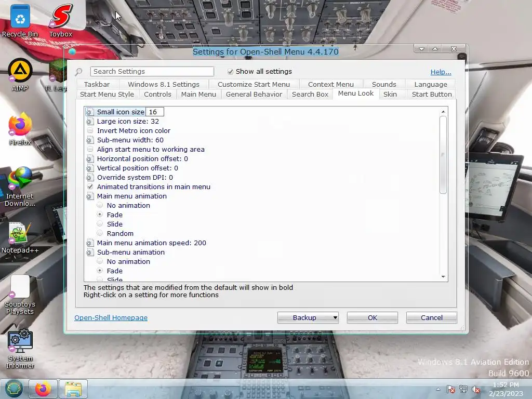The height and width of the screenshot is (399, 532).
Task: Open Firefox from the taskbar
Action: 43,389
